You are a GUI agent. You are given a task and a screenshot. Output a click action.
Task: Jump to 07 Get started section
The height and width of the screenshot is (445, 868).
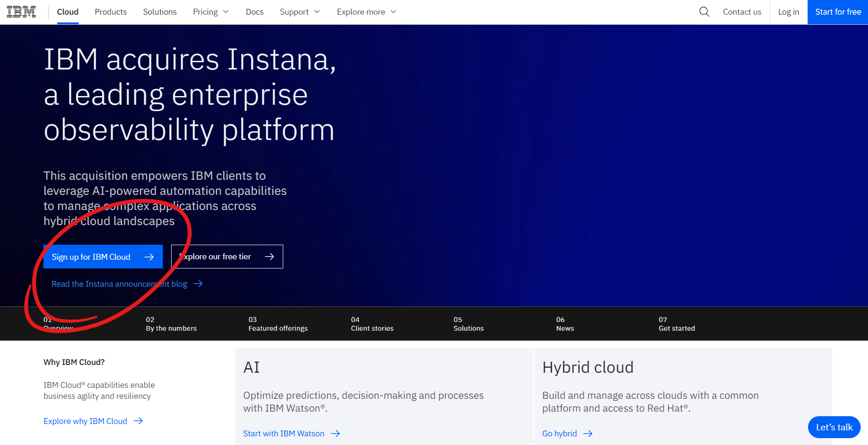click(677, 324)
